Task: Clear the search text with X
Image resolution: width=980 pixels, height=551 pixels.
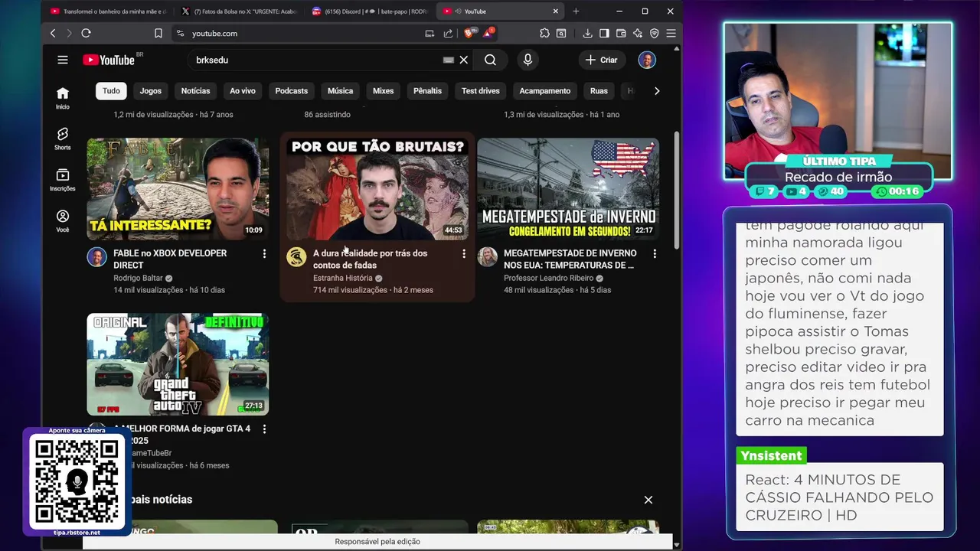Action: 463,60
